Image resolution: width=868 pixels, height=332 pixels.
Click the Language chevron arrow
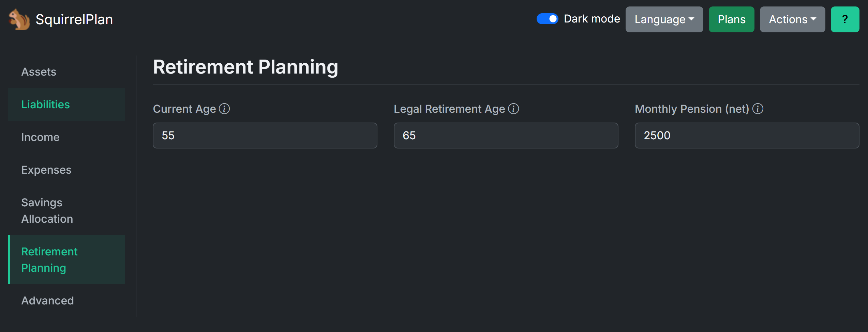[691, 19]
